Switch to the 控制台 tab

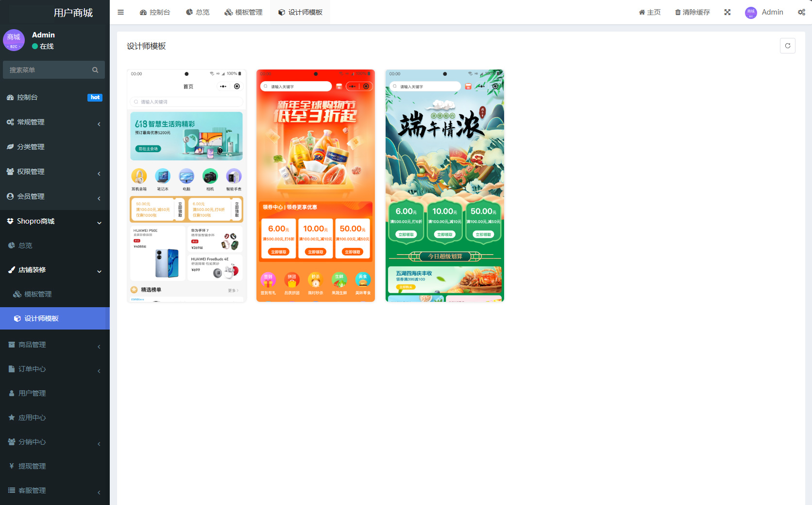(x=155, y=12)
